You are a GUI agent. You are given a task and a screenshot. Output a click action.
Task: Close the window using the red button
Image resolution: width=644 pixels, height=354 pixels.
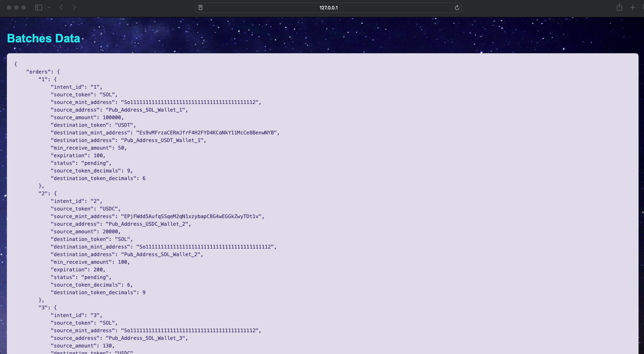[x=9, y=8]
